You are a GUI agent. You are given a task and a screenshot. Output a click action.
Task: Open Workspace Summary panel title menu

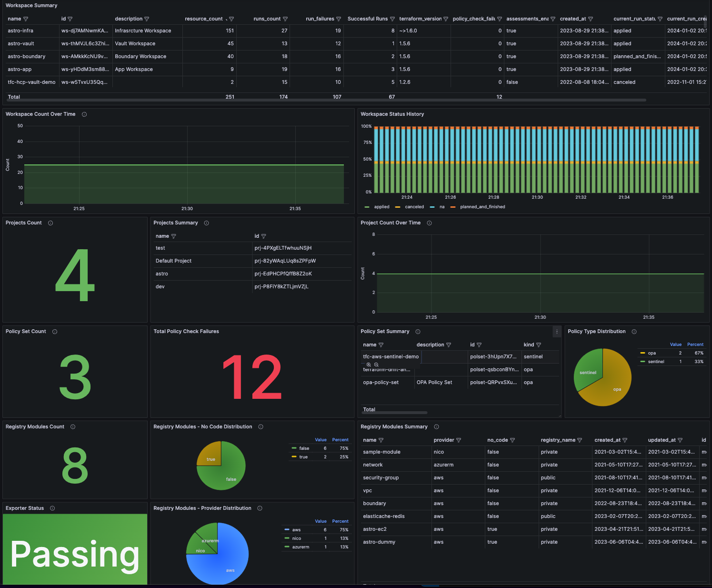(31, 6)
